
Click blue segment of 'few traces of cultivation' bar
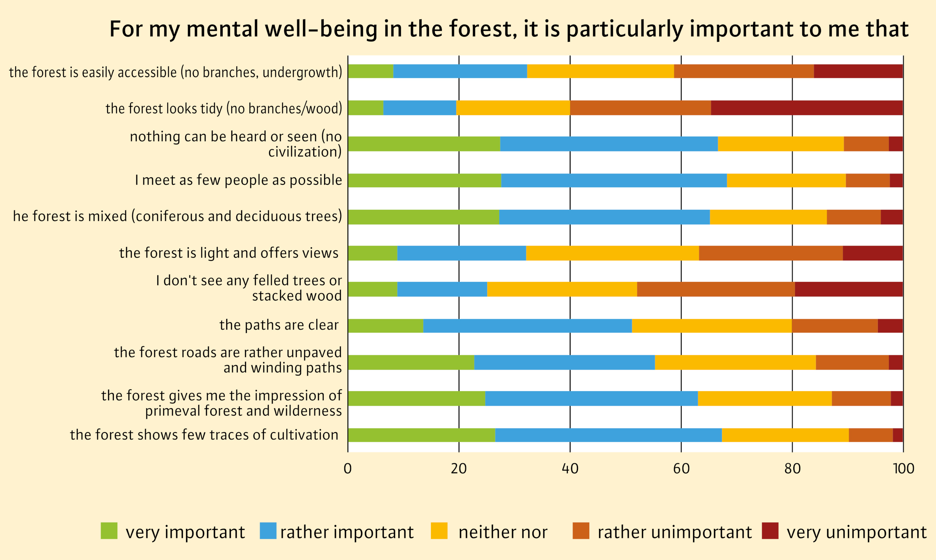[608, 435]
